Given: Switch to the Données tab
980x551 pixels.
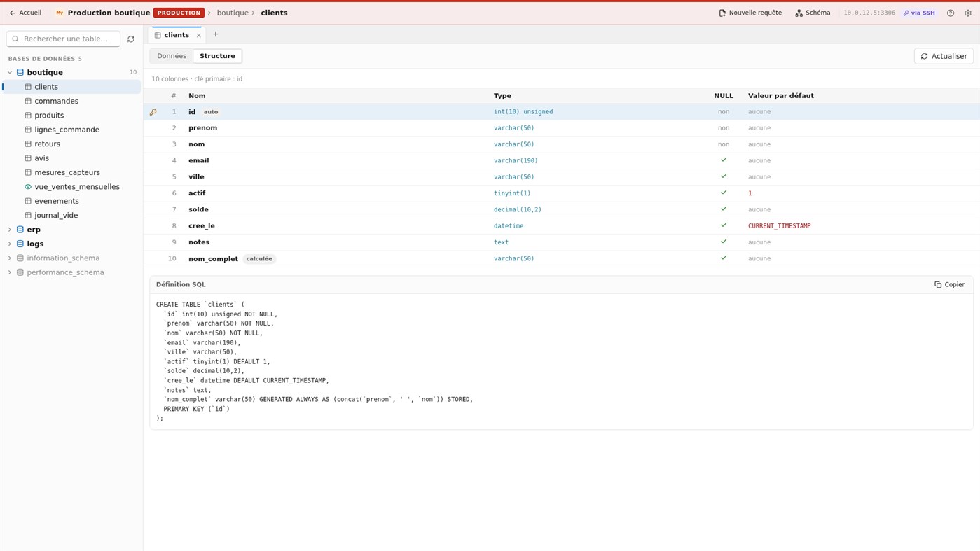Looking at the screenshot, I should 172,56.
